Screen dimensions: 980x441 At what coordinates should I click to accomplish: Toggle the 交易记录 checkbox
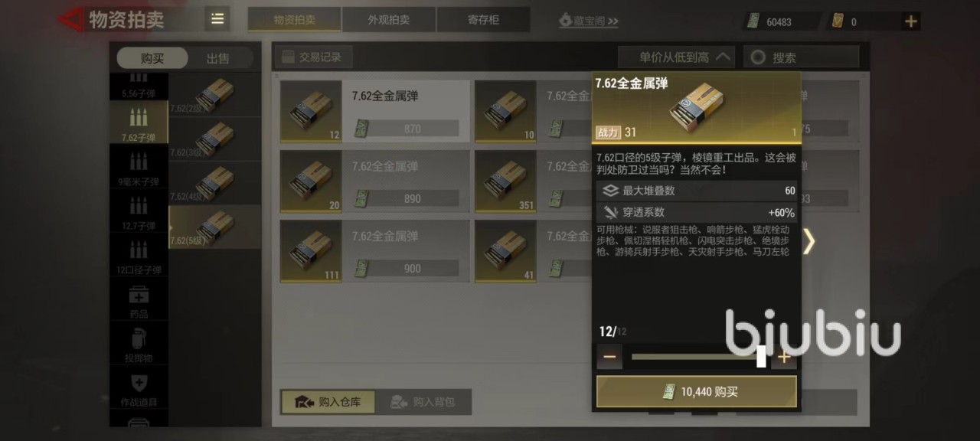click(289, 57)
